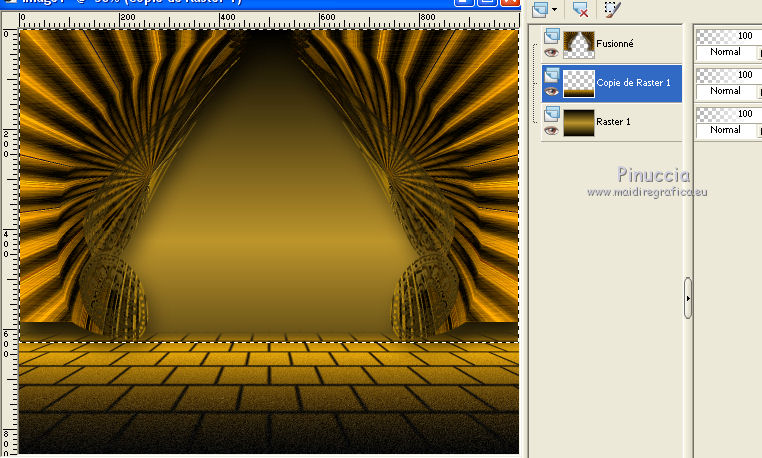The width and height of the screenshot is (762, 458).
Task: Hide the Fusionné layer with its eye icon
Action: click(551, 53)
